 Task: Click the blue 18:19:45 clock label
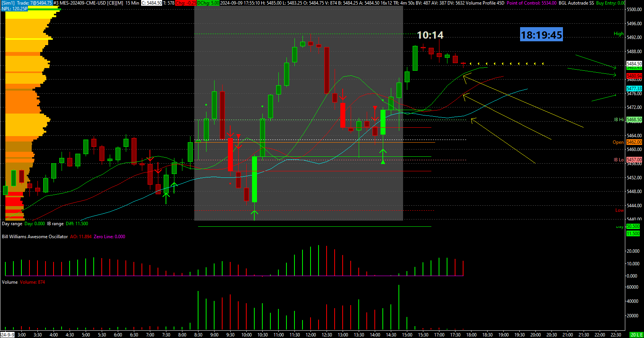click(542, 35)
